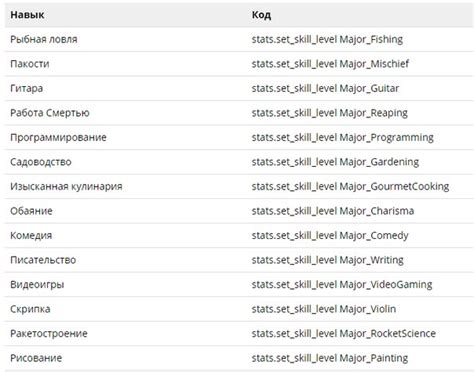
Task: Click the Гитара skill name
Action: (26, 88)
